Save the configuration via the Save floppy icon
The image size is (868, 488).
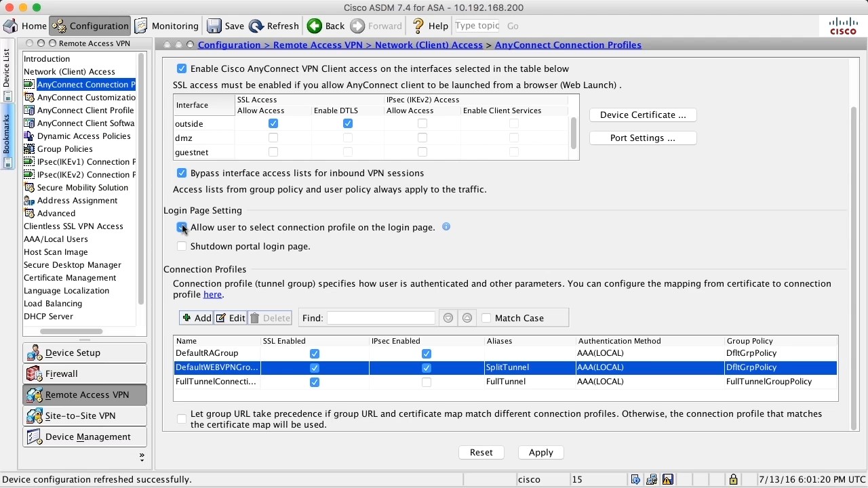click(214, 26)
